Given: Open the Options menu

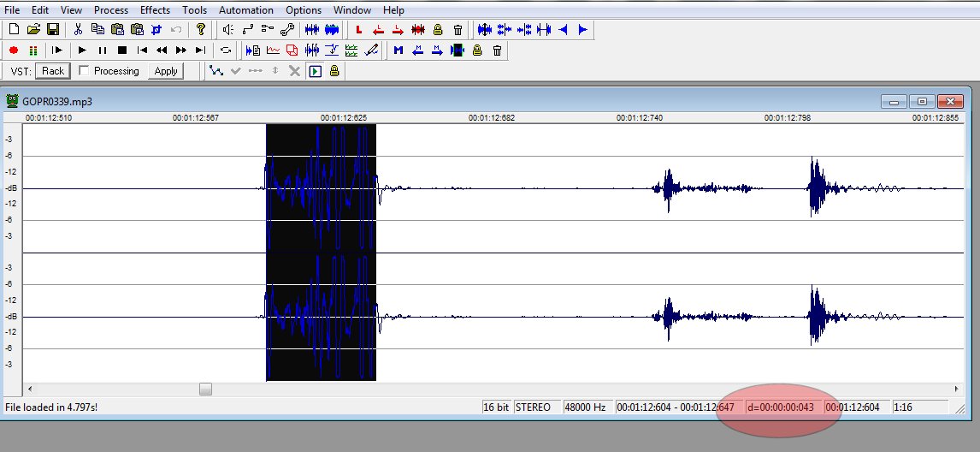Looking at the screenshot, I should (x=304, y=10).
